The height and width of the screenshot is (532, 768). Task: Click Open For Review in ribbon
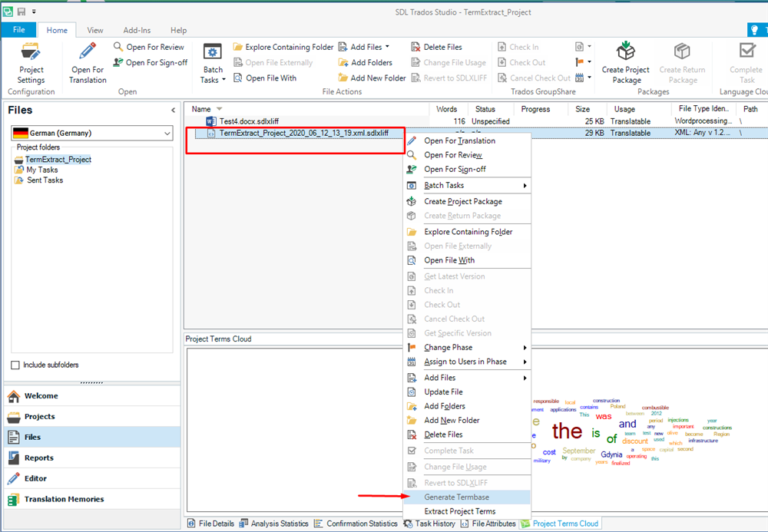[149, 47]
